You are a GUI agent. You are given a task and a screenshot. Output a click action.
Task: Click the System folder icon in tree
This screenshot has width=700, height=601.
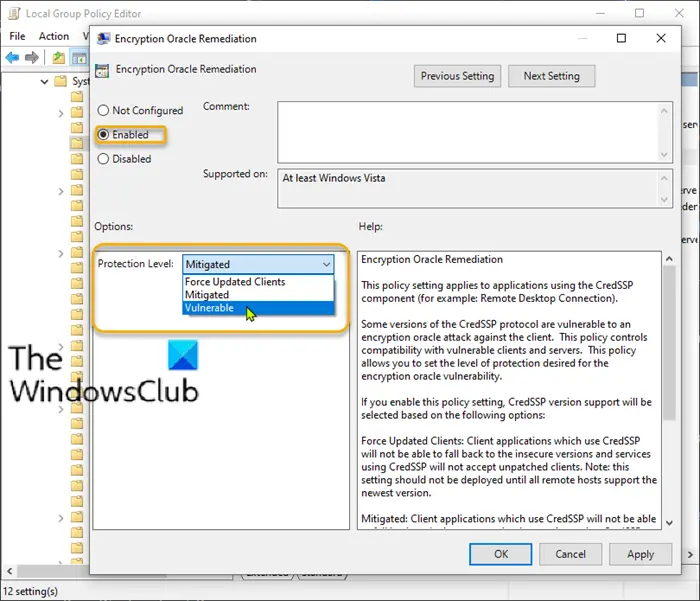pyautogui.click(x=60, y=81)
